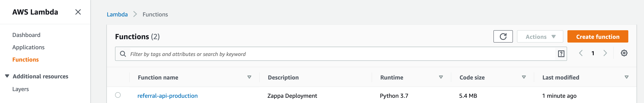Viewport: 644px width, 103px height.
Task: Collapse Additional resources section
Action: pos(7,76)
